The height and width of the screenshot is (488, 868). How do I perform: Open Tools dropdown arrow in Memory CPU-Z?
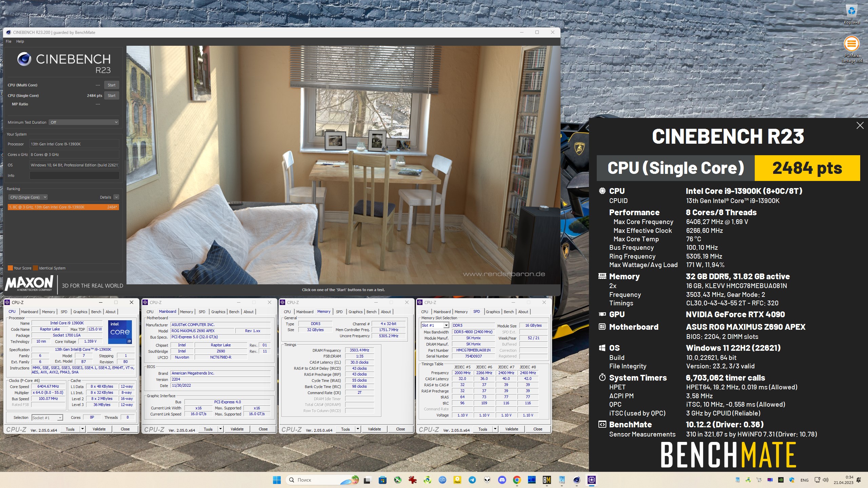[357, 429]
